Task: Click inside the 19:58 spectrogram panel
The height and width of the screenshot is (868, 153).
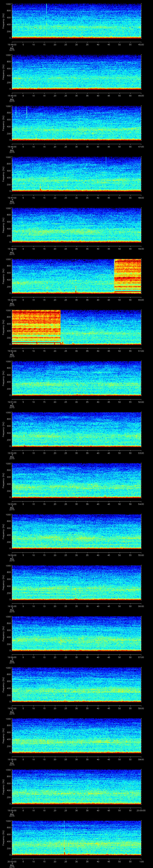Action: (76, 735)
